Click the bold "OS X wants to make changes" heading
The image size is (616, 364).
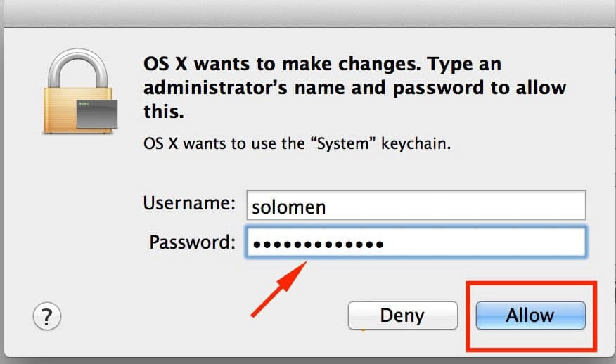(278, 65)
